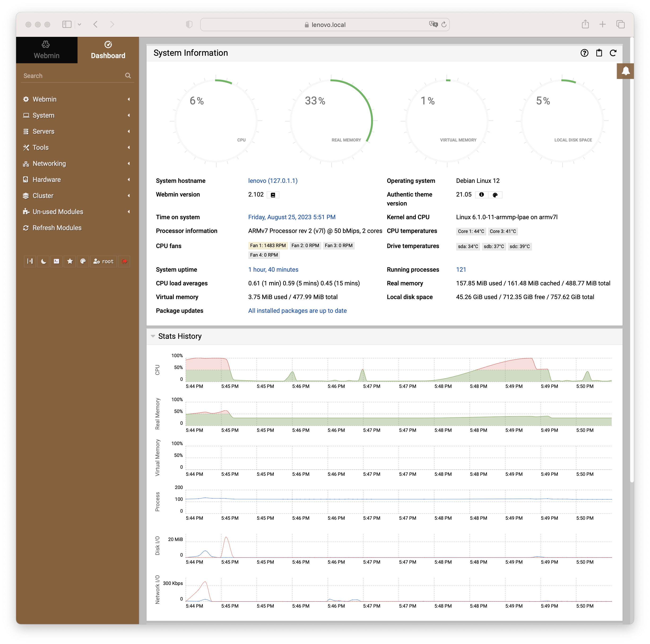650x644 pixels.
Task: Open theme palette icon in sidebar
Action: pyautogui.click(x=83, y=261)
